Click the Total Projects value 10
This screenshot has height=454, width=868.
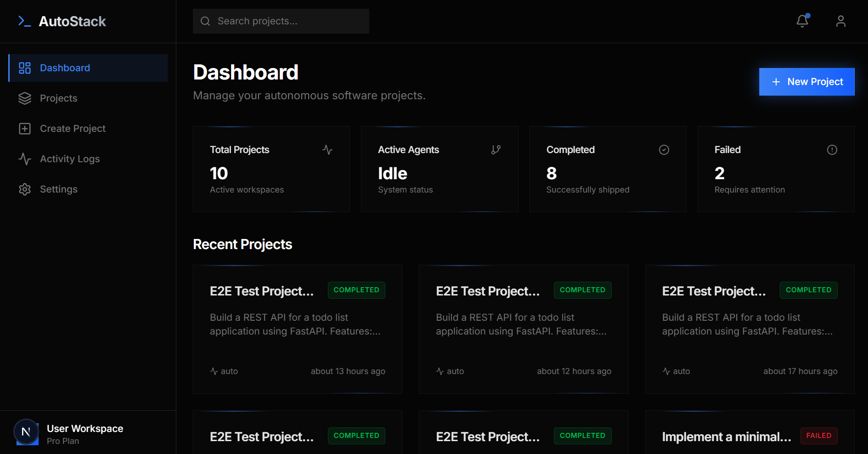click(219, 173)
